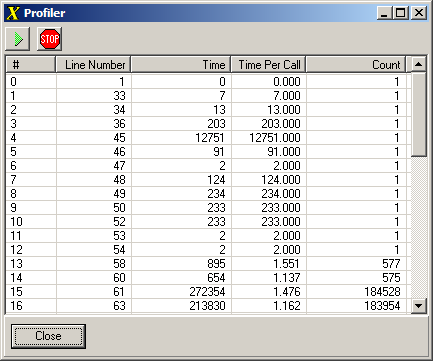
Task: Click count value 184528
Action: [x=382, y=292]
